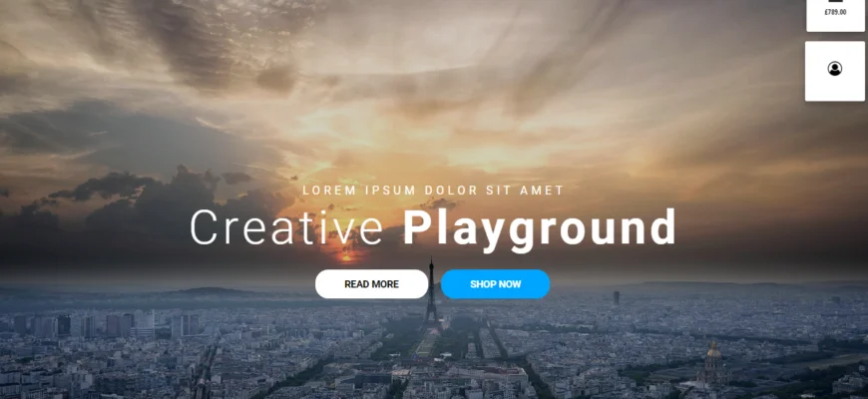
Task: Select the Lorem Ipsum Dolor Sit Amet tagline
Action: (433, 190)
